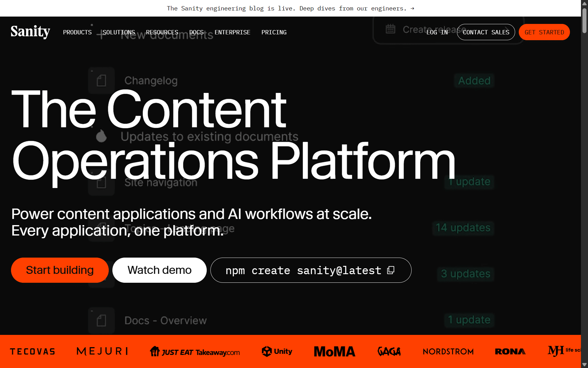The width and height of the screenshot is (588, 368).
Task: Open the Nordstrom customer logo
Action: pos(448,351)
